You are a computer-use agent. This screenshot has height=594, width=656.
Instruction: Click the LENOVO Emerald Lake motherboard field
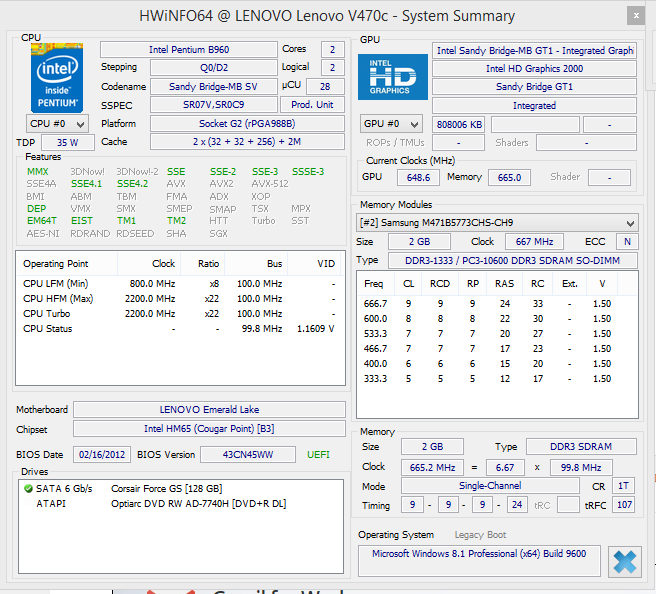[x=208, y=410]
